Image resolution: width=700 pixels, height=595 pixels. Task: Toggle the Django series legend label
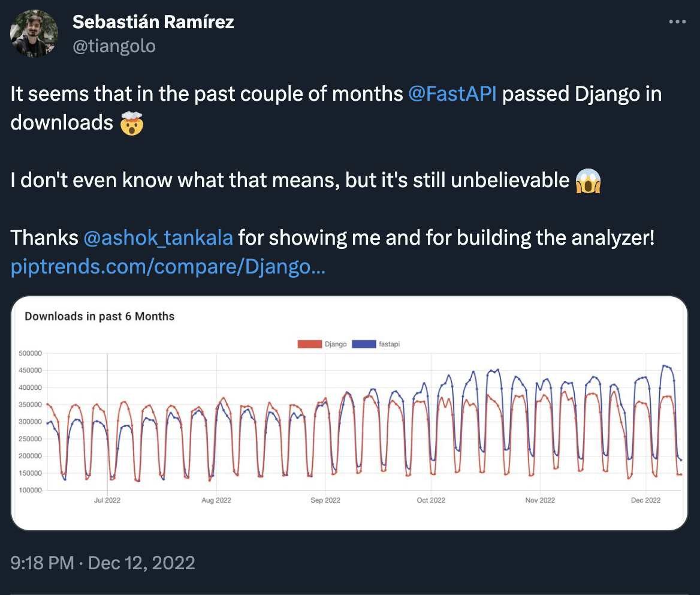click(x=336, y=344)
